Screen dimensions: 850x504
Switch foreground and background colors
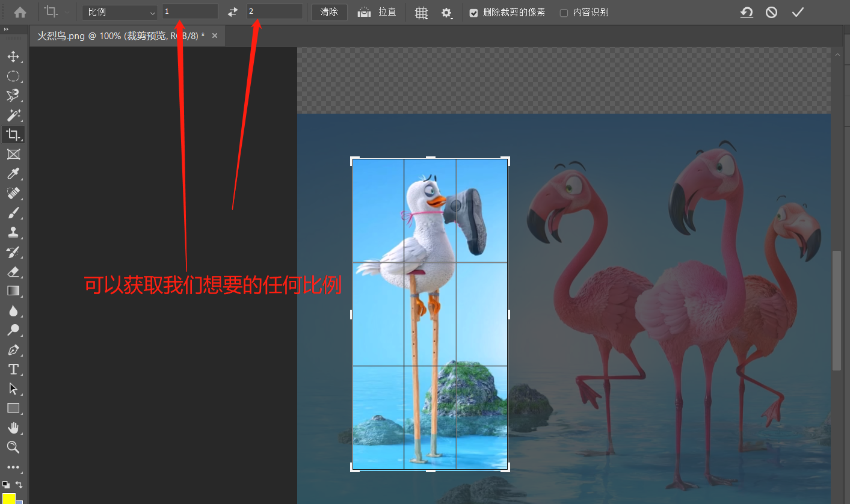click(x=19, y=484)
